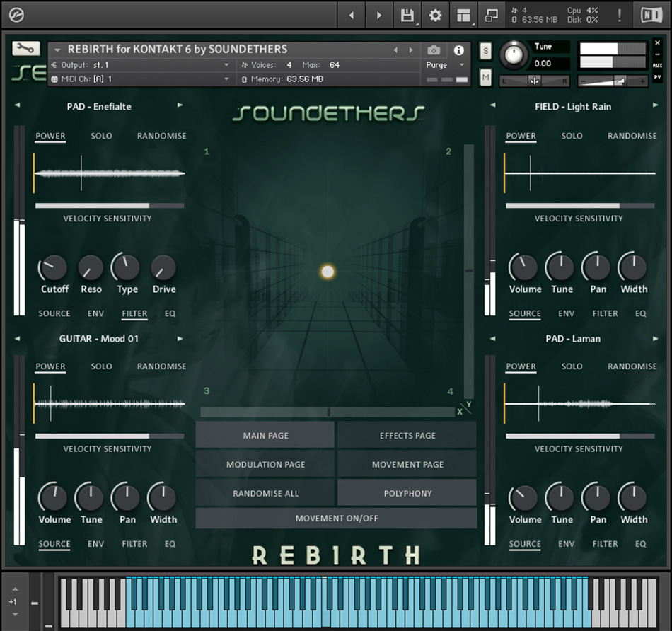Adjust Velocity Sensitivity slider of PAD - Enefialte
672x631 pixels.
point(110,206)
